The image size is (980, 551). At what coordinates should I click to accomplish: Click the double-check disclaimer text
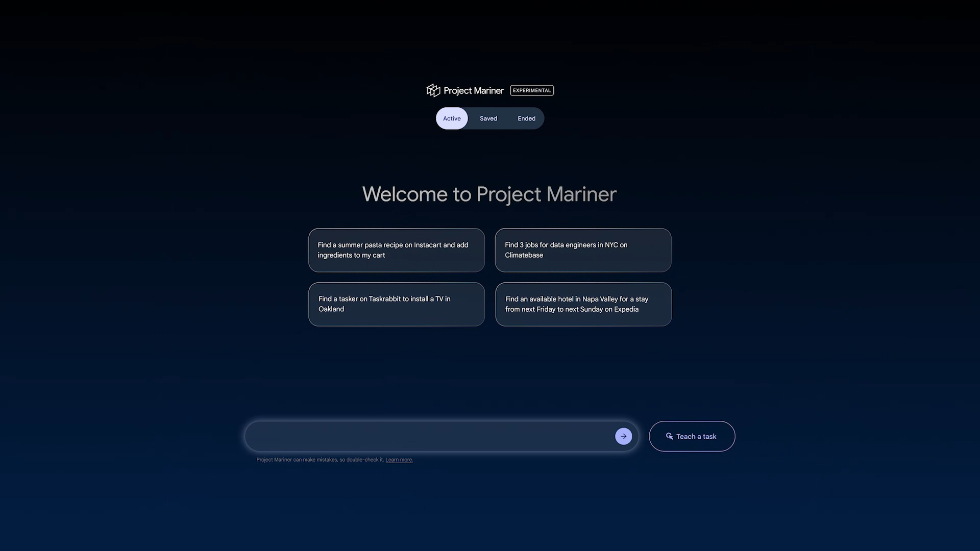[320, 460]
